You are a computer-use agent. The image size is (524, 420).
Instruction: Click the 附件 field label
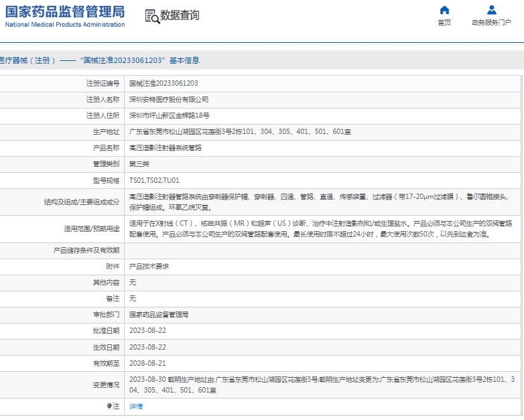click(113, 267)
